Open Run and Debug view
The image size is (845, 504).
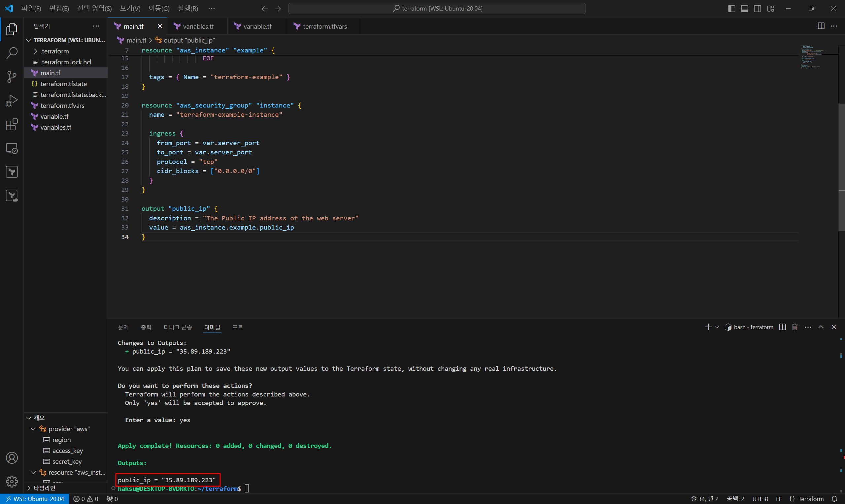[12, 101]
